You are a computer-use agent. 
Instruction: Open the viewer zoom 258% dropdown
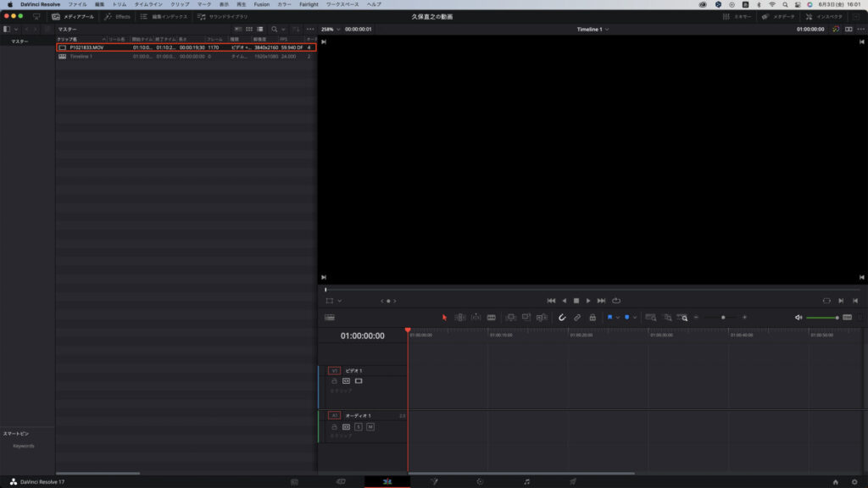[331, 30]
